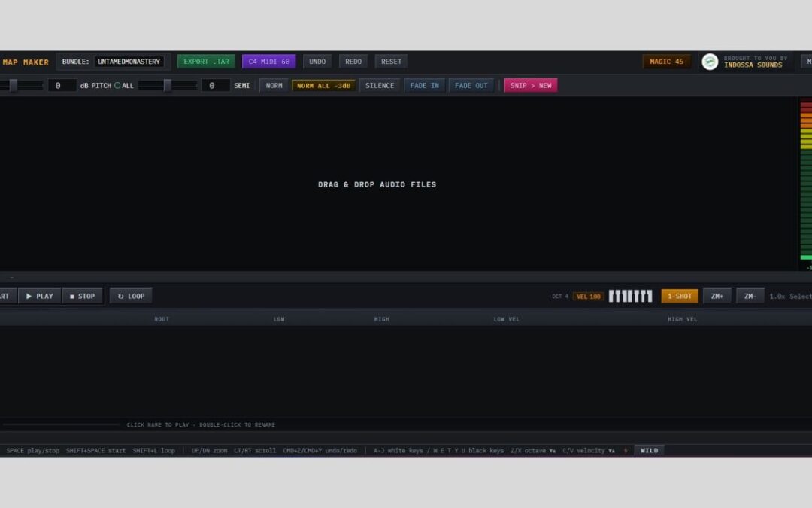Click the dB value input field
812x508 pixels.
pos(62,86)
